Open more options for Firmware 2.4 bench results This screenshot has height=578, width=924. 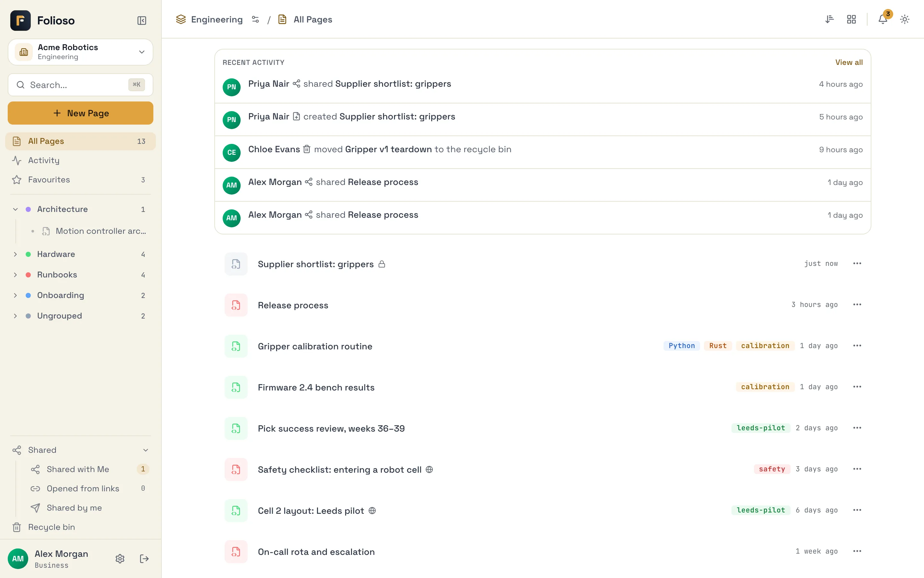pos(857,387)
